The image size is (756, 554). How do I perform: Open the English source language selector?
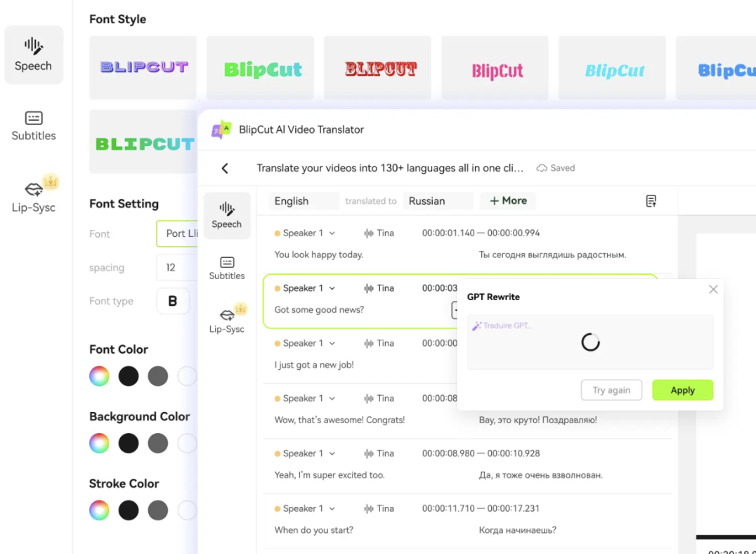(x=304, y=201)
